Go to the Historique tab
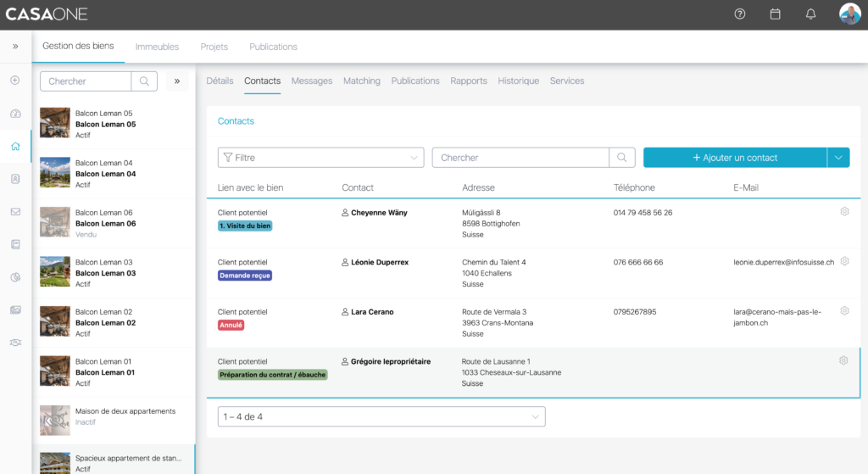 (x=518, y=81)
